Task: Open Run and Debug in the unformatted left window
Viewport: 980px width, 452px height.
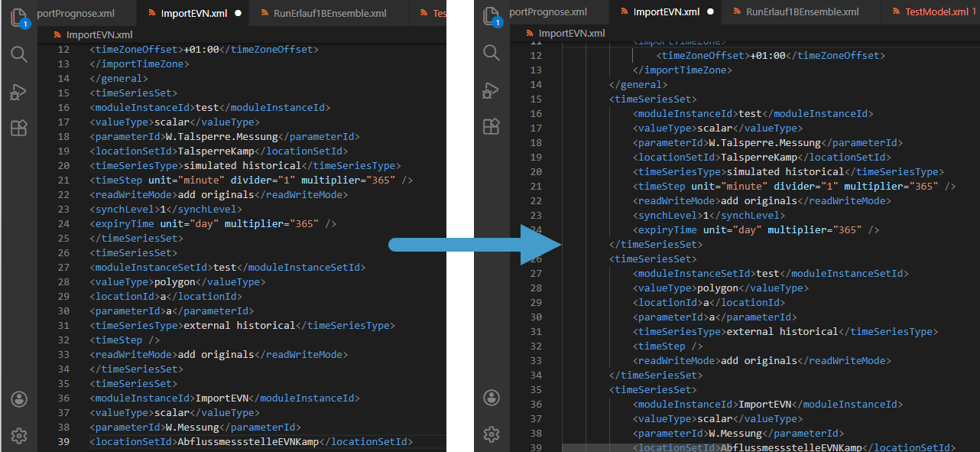Action: tap(19, 92)
